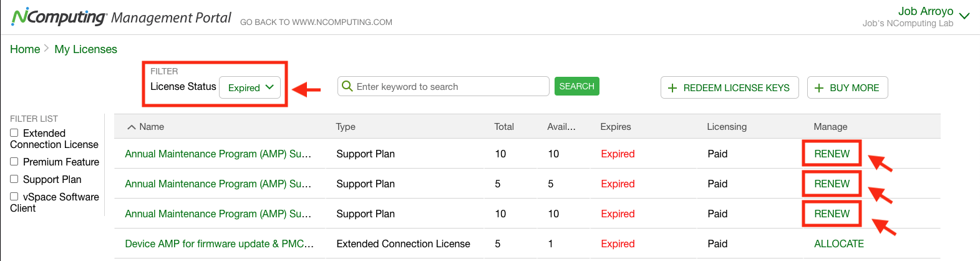
Task: Click the magnifier icon in search box
Action: (347, 86)
